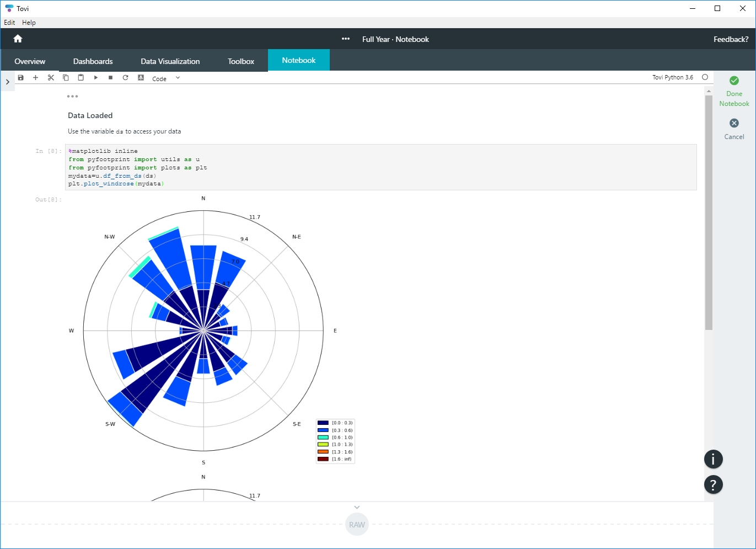Click Done Notebook button
The width and height of the screenshot is (756, 549).
[734, 91]
